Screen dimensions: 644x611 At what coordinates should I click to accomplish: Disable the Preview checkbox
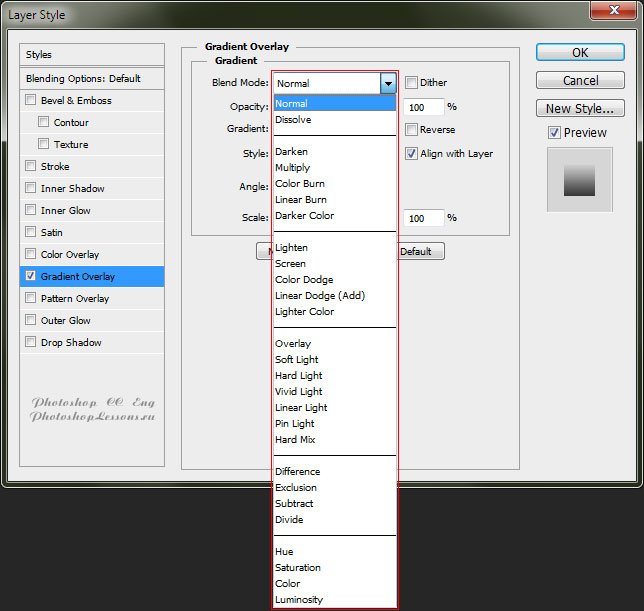[554, 133]
